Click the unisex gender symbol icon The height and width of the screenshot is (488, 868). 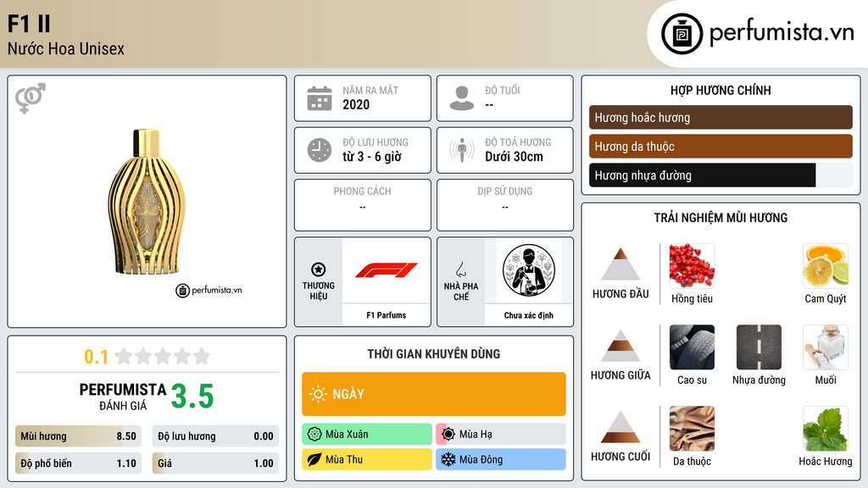point(31,98)
